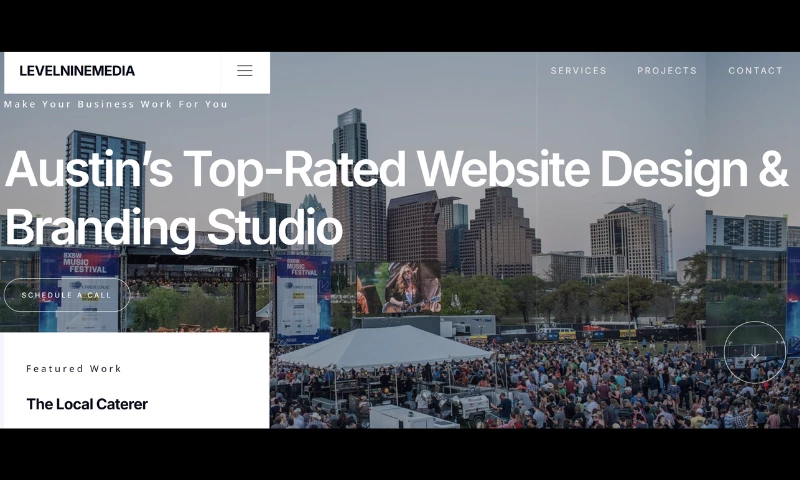Click the Austin's Top-Rated Website Design headline

point(396,169)
